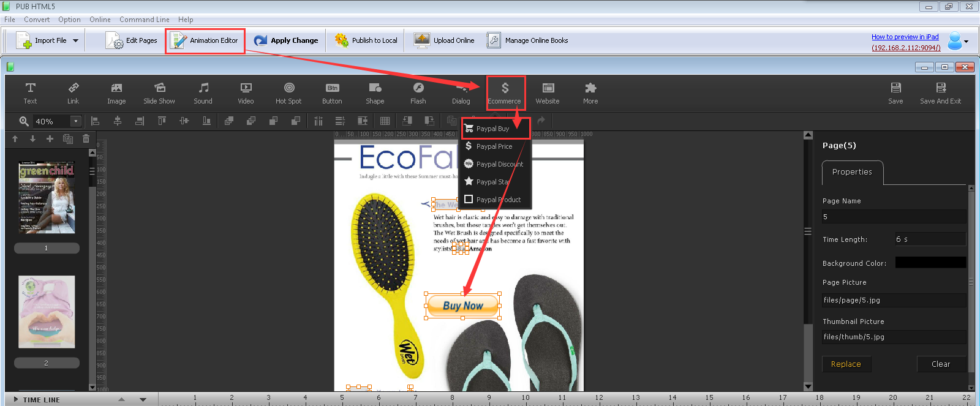
Task: Select the Website tool
Action: (x=548, y=93)
